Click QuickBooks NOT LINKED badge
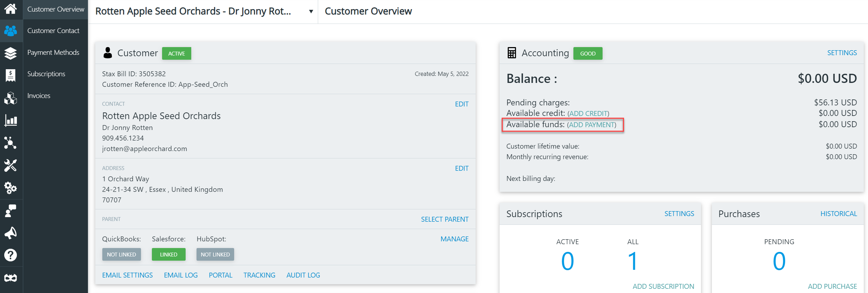The width and height of the screenshot is (868, 293). (x=122, y=254)
